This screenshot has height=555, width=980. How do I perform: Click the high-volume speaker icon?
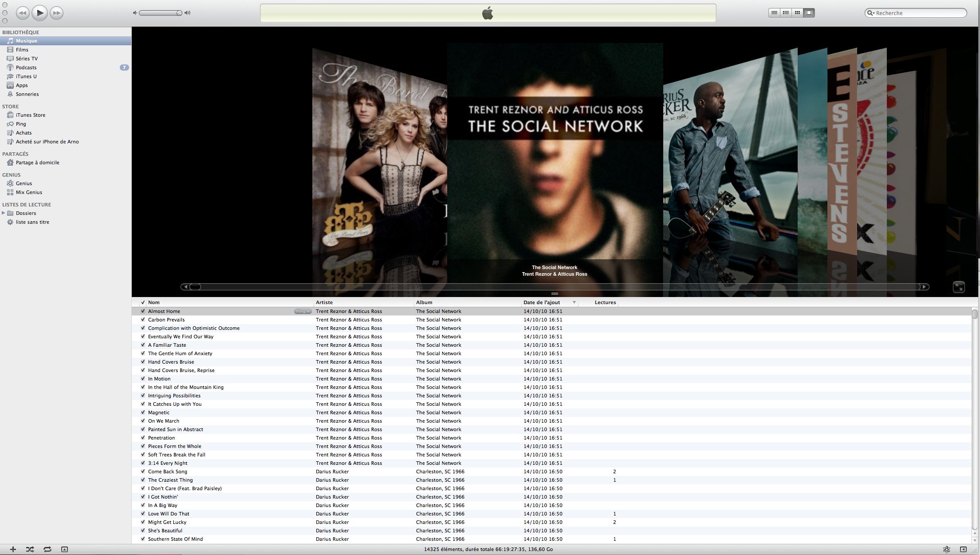pyautogui.click(x=188, y=13)
